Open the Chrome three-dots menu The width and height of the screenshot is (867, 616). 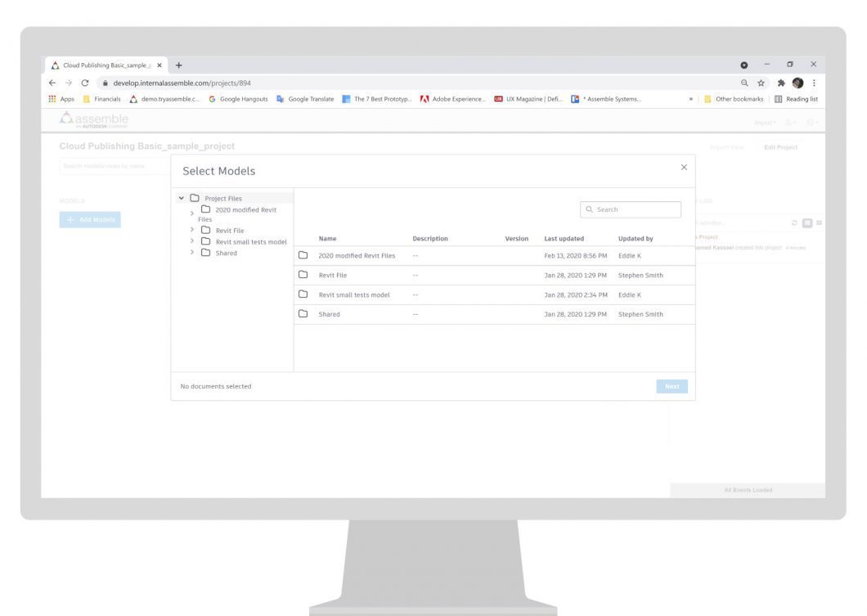(814, 83)
